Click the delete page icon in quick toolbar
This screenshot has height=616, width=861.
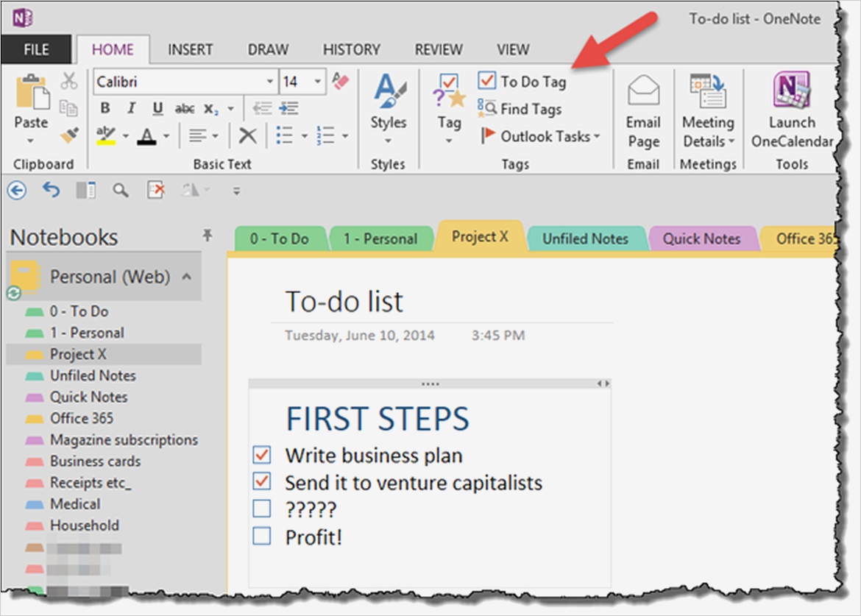point(155,190)
